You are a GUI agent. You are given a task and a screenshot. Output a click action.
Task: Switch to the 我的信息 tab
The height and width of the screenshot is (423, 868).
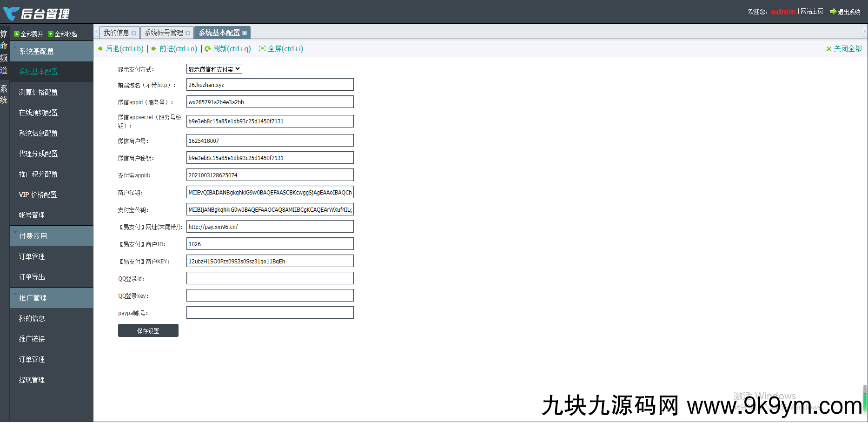pyautogui.click(x=116, y=33)
